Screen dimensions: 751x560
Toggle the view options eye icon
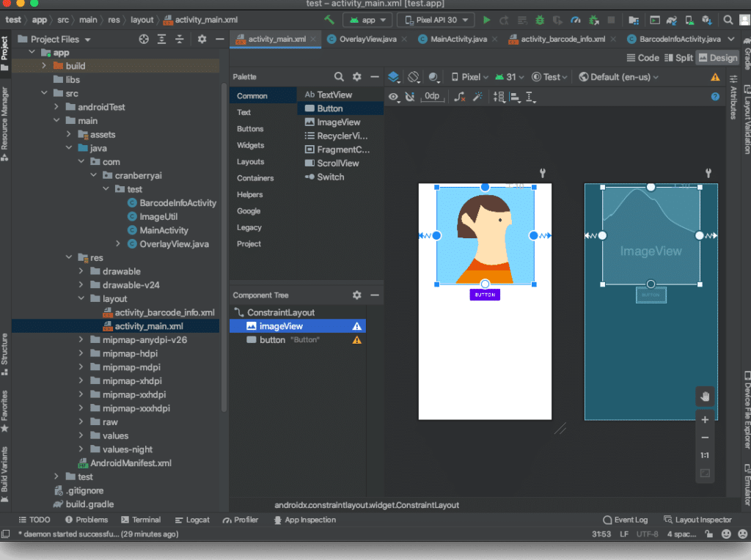[394, 97]
